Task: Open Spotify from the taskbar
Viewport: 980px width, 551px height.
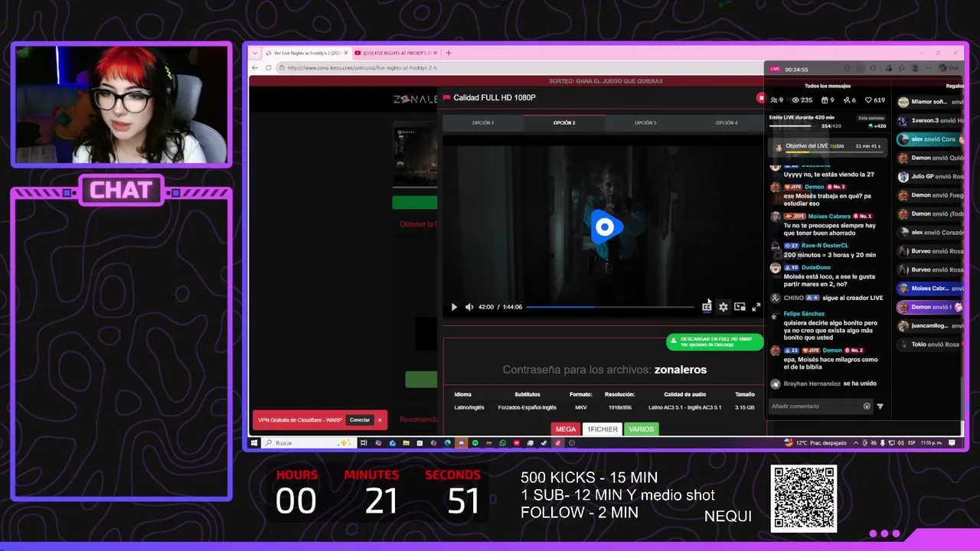Action: [x=475, y=442]
